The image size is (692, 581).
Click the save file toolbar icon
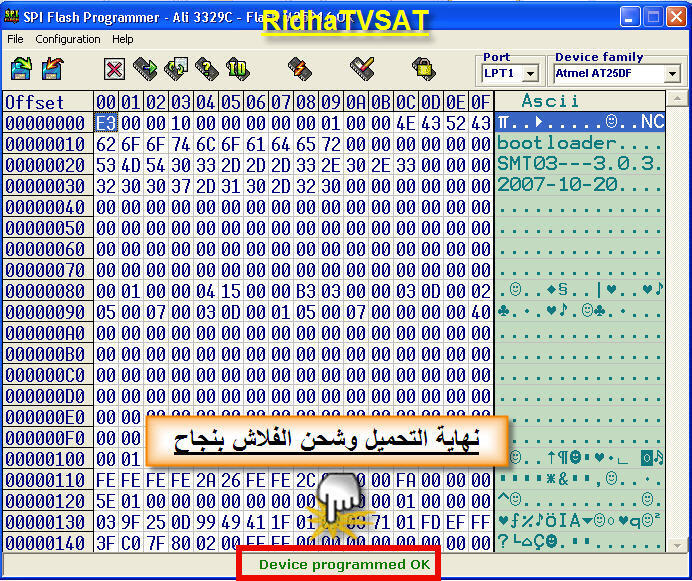click(x=53, y=68)
